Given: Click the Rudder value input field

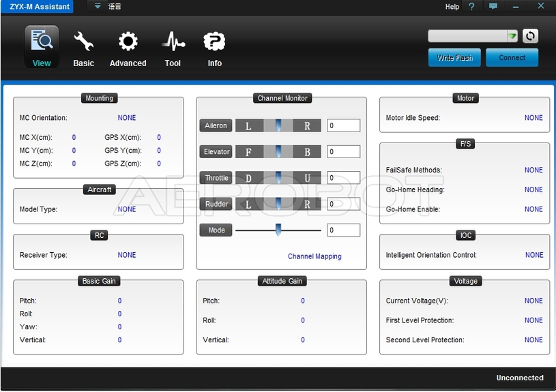Looking at the screenshot, I should pos(343,204).
